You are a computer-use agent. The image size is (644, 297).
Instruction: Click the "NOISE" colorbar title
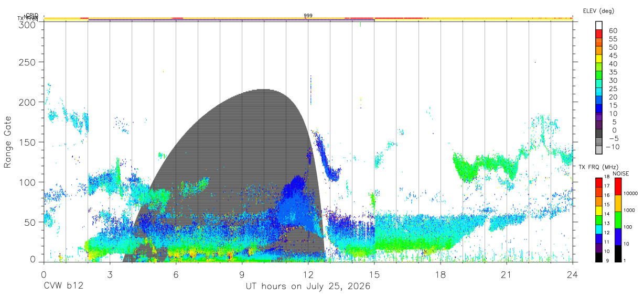pos(620,173)
